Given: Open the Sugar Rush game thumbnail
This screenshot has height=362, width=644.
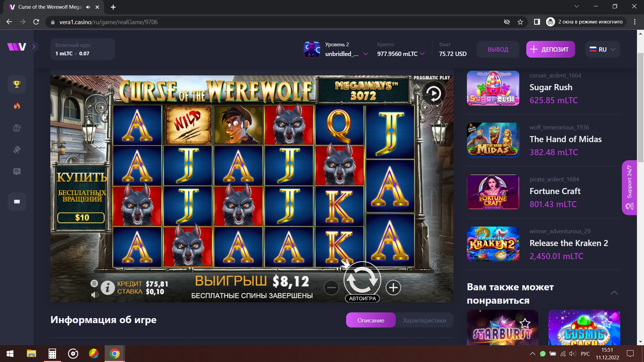Looking at the screenshot, I should (493, 88).
